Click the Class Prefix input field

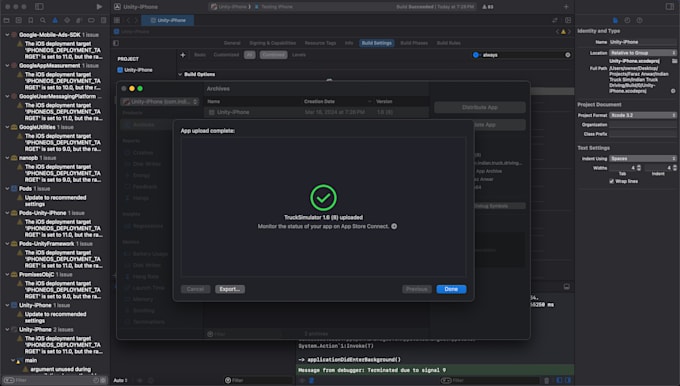point(643,134)
